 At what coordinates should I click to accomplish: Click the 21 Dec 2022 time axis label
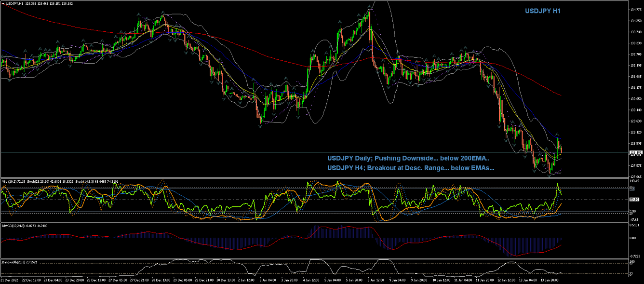coord(10,280)
